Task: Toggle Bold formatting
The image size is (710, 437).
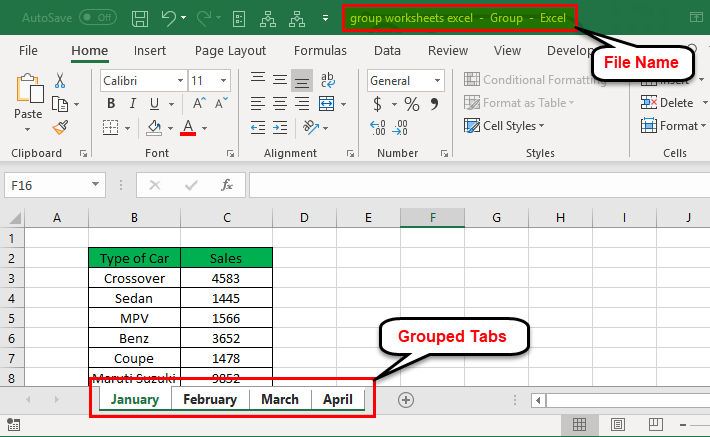Action: coord(113,104)
